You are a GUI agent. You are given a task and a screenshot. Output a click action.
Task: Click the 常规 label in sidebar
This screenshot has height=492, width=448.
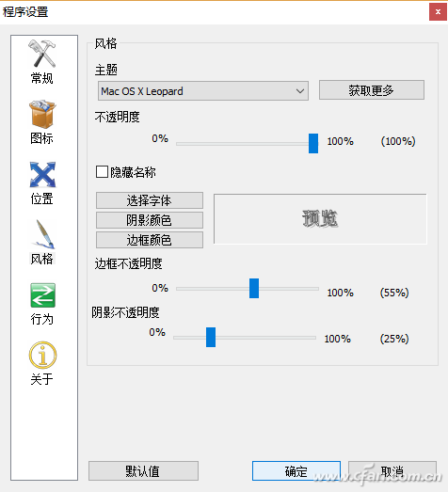(41, 78)
